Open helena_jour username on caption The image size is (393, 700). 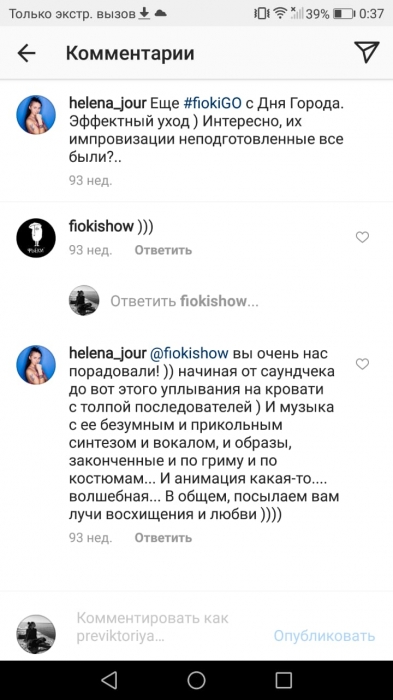point(108,103)
